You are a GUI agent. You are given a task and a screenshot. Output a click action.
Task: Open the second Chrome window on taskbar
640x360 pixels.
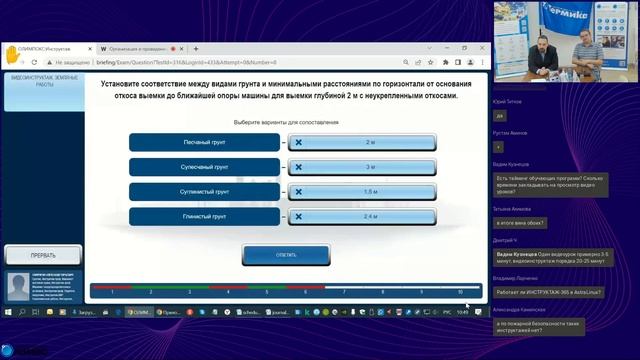coord(168,312)
